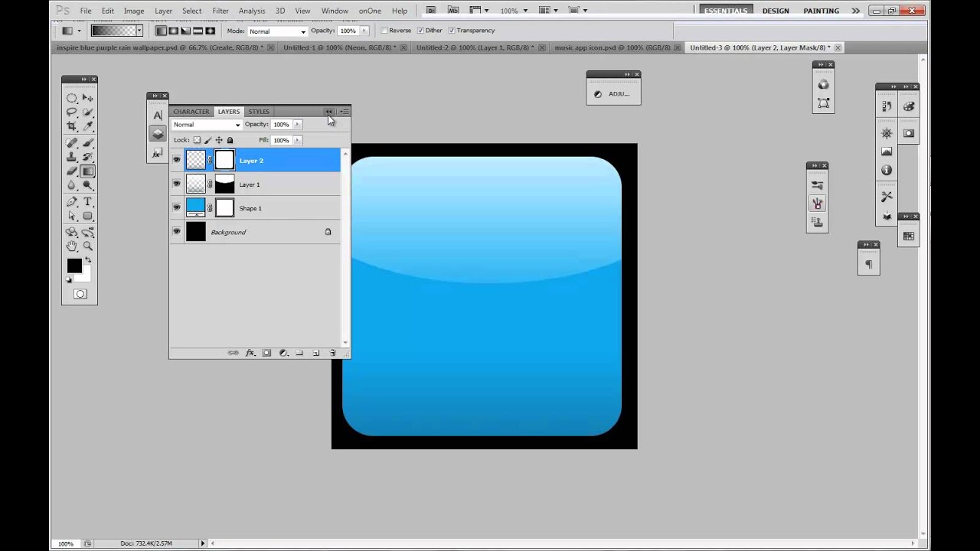Open the layer styles fx menu
The image size is (980, 551).
coord(250,352)
